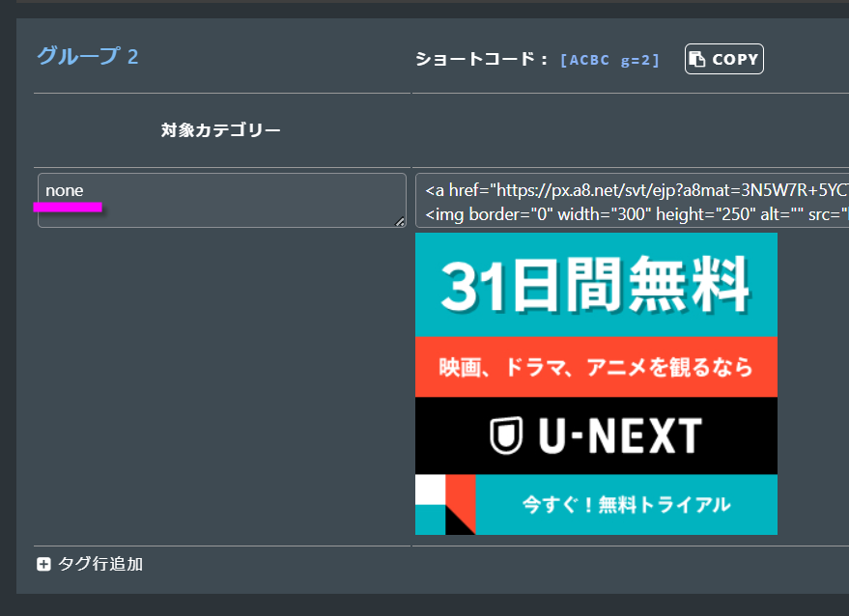Add a new tag row via タグ行追加
849x616 pixels.
pyautogui.click(x=99, y=565)
